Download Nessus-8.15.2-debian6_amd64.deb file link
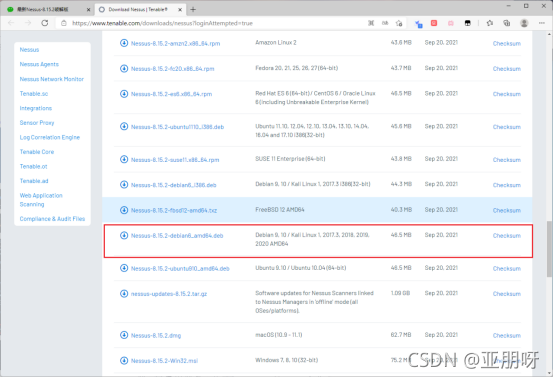 [x=177, y=236]
